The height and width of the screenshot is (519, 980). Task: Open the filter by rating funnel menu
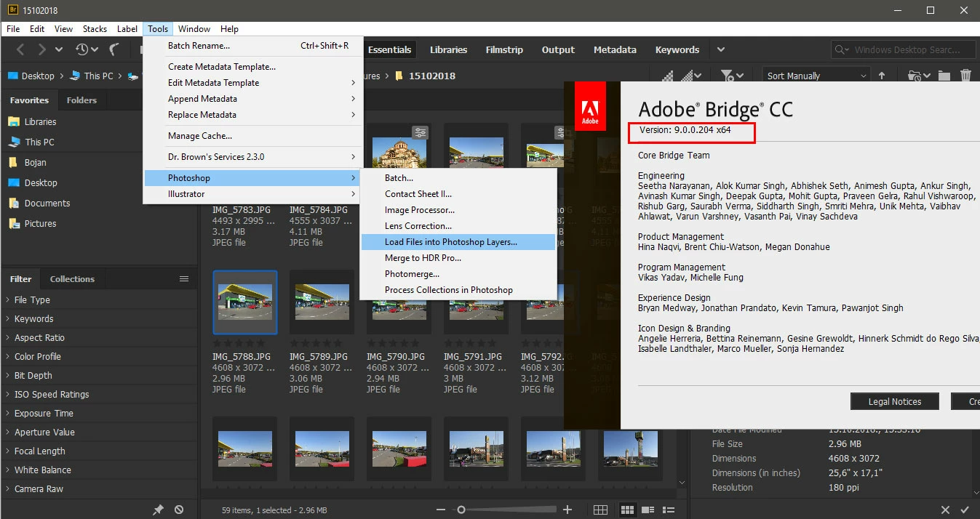tap(731, 76)
